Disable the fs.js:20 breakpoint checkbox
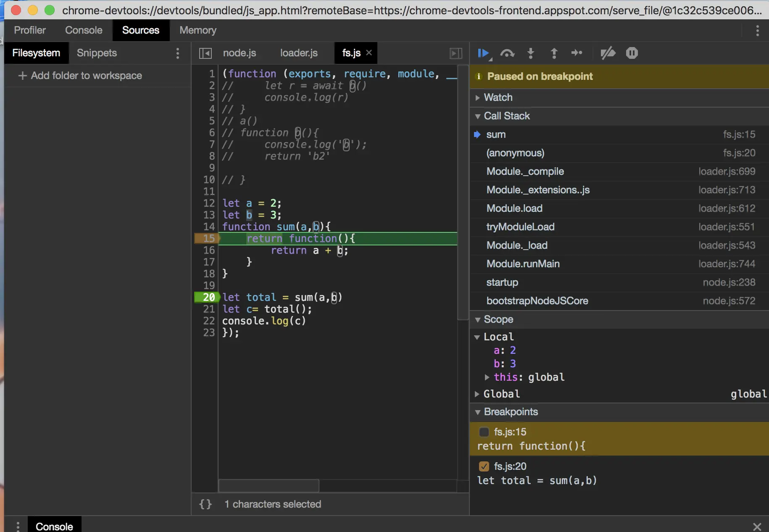Screen dimensions: 769x532 click(x=484, y=466)
